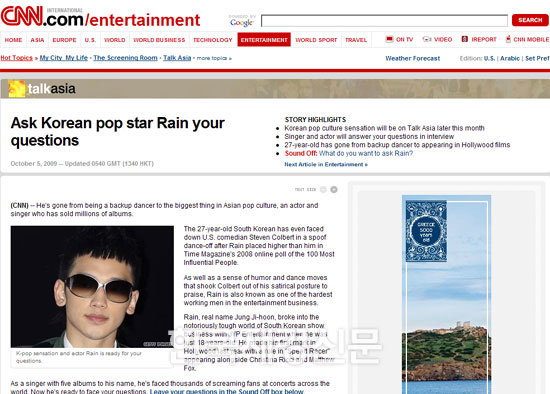Open the Weather Forecast link
This screenshot has height=394, width=550.
(x=412, y=58)
